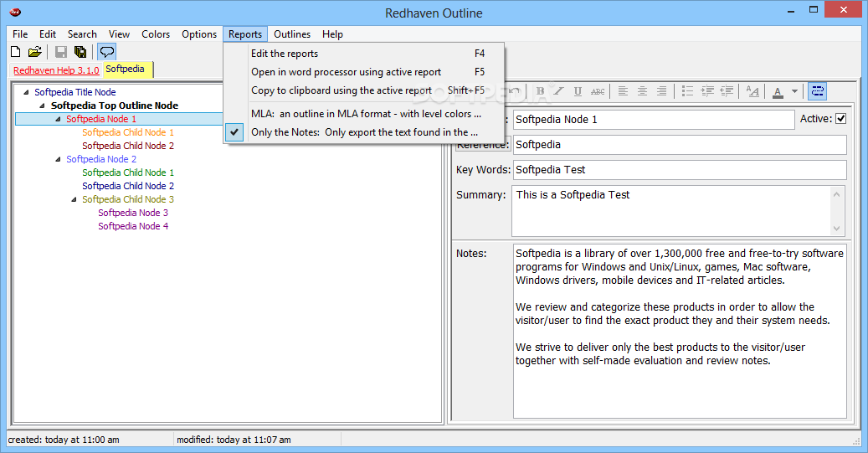Viewport: 868px width, 453px height.
Task: Open the font settings icon
Action: coord(752,91)
